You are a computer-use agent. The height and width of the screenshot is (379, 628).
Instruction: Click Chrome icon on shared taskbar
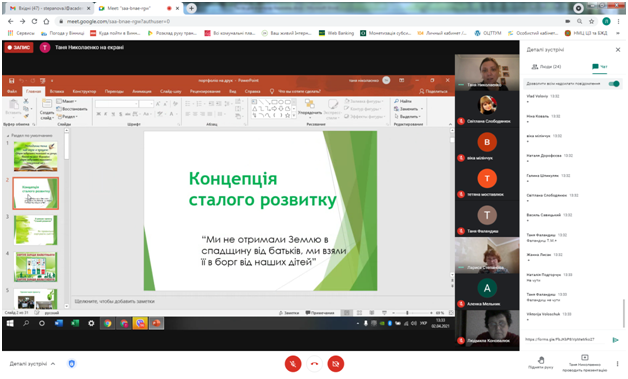pos(107,323)
